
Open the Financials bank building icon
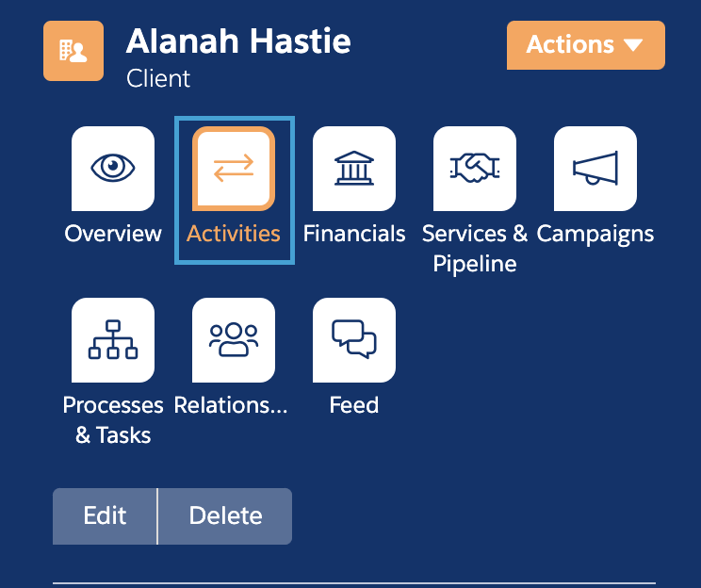pyautogui.click(x=354, y=168)
